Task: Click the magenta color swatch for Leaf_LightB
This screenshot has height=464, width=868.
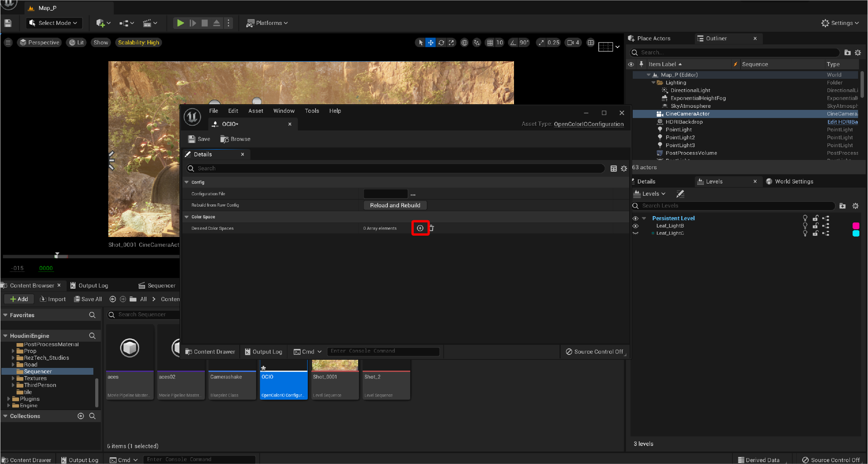Action: click(x=856, y=226)
